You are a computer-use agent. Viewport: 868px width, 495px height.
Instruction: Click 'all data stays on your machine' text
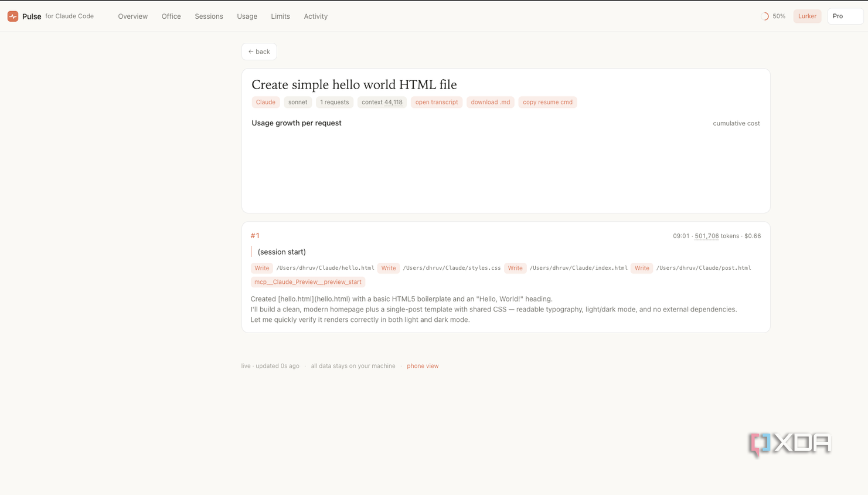353,366
